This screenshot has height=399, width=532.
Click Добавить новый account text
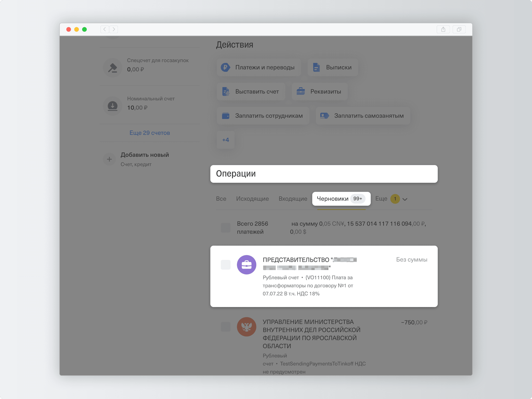(x=145, y=155)
